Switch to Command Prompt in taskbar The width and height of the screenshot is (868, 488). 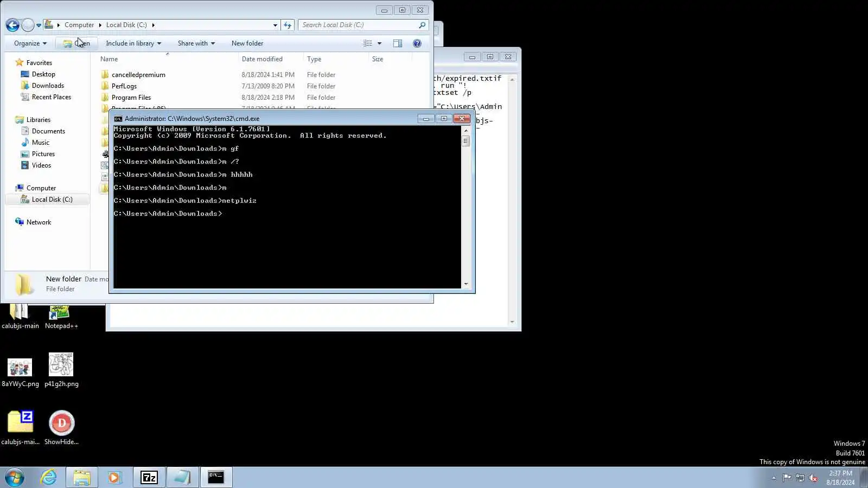point(216,477)
